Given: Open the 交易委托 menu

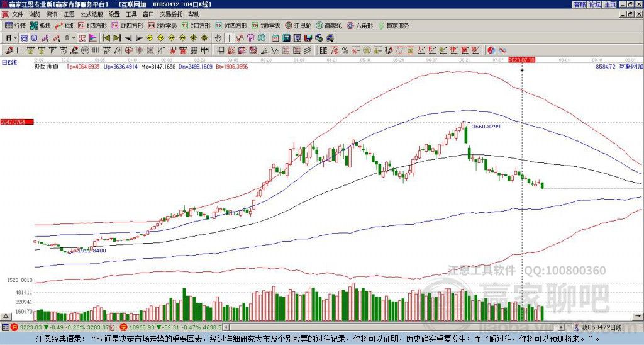Looking at the screenshot, I should (x=170, y=14).
